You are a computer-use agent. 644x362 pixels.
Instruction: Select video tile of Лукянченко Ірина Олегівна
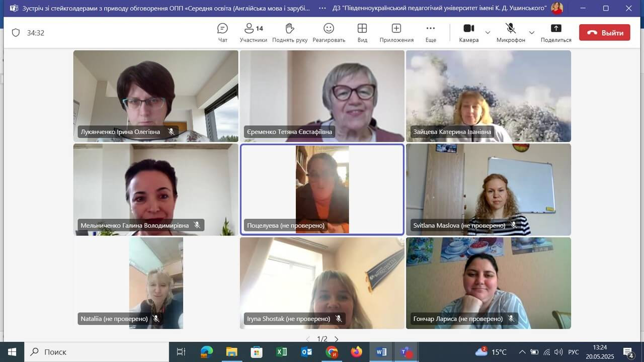pyautogui.click(x=155, y=96)
